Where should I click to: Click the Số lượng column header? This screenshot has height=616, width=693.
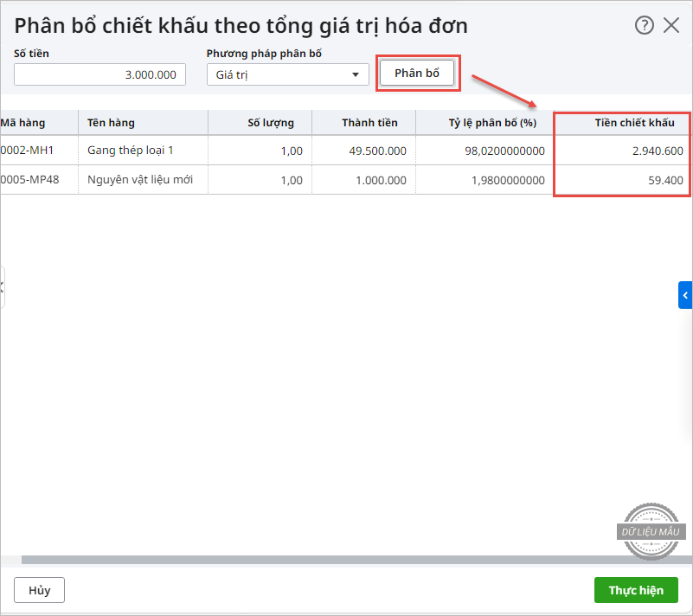(270, 123)
